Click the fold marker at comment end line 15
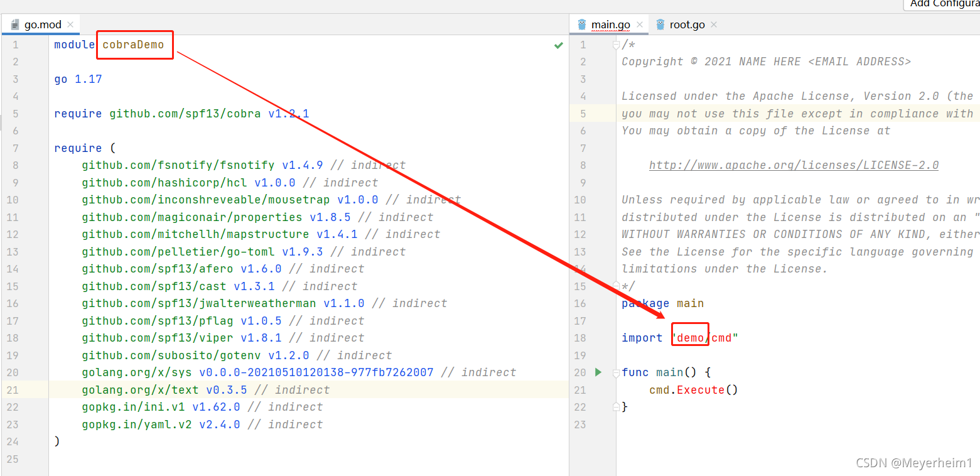The height and width of the screenshot is (476, 980). click(x=617, y=286)
